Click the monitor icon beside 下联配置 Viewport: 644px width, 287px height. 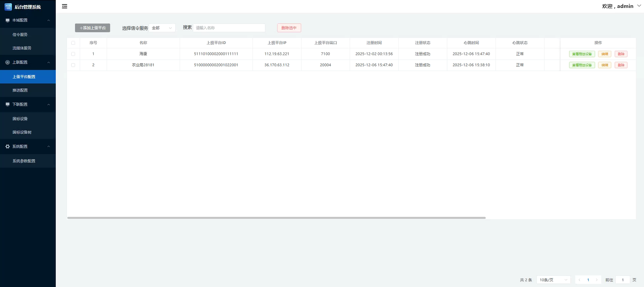click(8, 104)
